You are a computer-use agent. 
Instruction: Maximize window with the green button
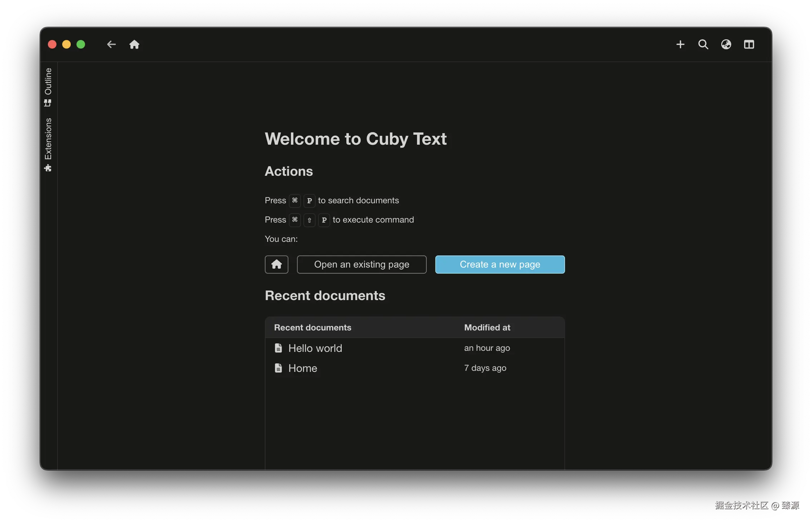coord(81,44)
